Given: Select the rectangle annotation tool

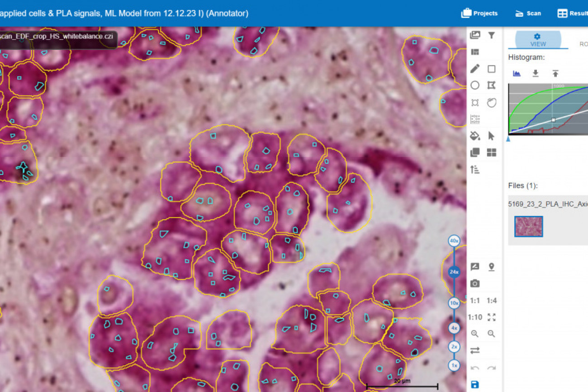Looking at the screenshot, I should tap(492, 69).
